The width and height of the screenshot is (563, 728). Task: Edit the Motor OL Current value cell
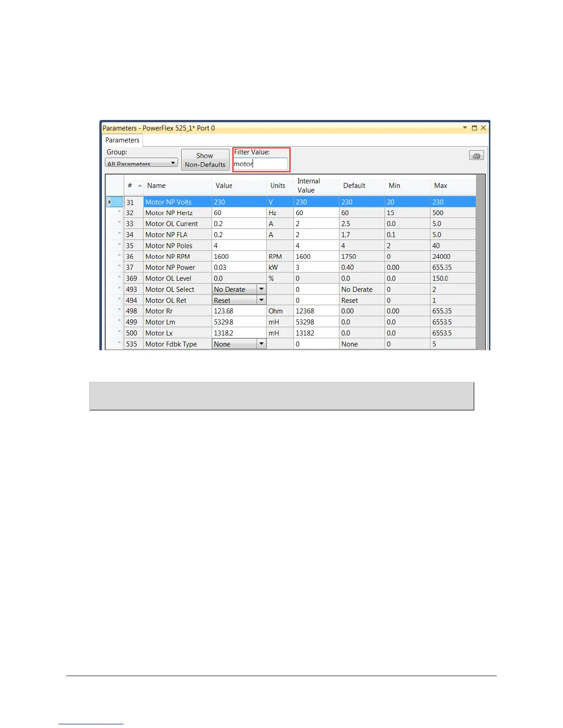pyautogui.click(x=239, y=224)
